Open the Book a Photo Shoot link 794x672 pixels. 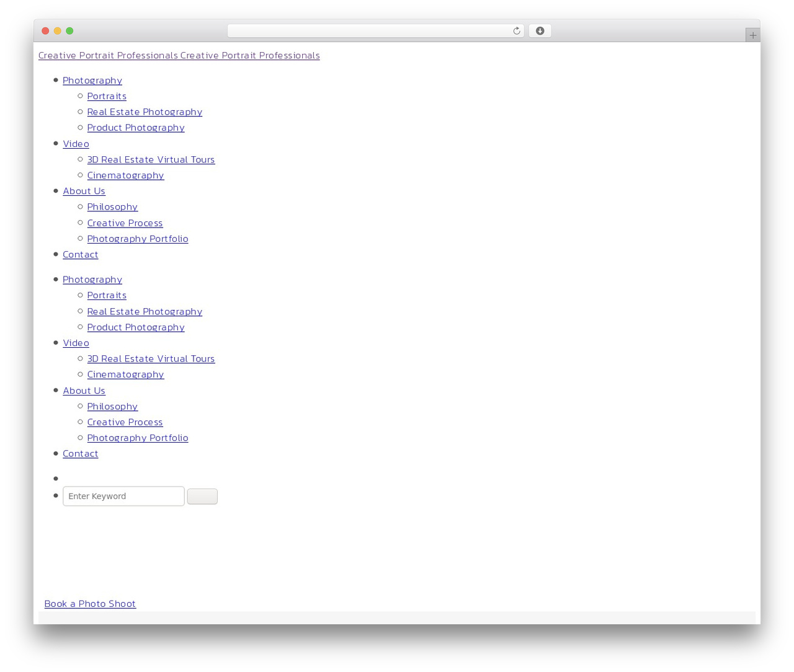click(x=90, y=604)
